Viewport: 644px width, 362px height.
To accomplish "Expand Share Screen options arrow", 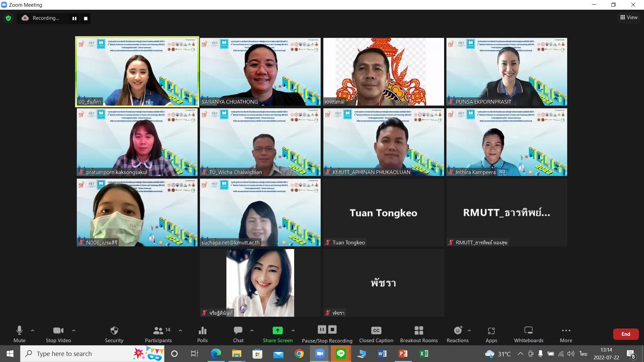I will [293, 330].
